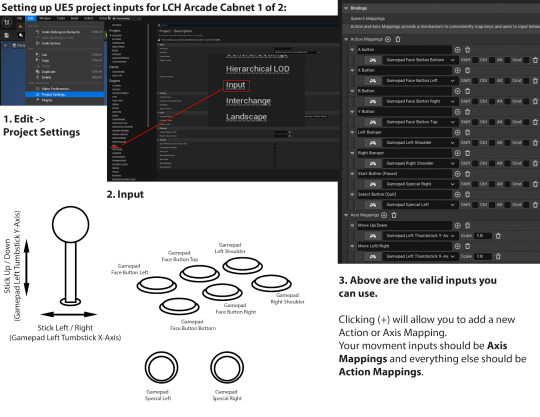
Task: Collapse the A Button mapping
Action: pos(352,50)
